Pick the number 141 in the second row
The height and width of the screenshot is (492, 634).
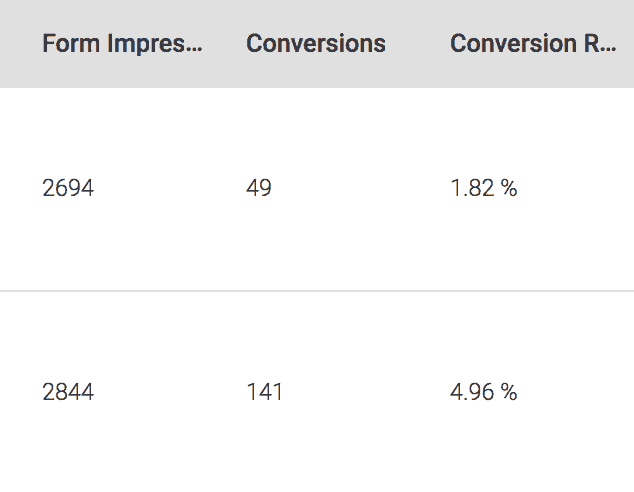point(264,392)
